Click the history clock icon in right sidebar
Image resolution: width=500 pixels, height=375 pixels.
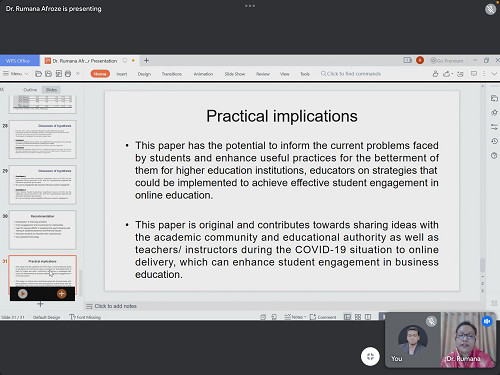[x=494, y=141]
